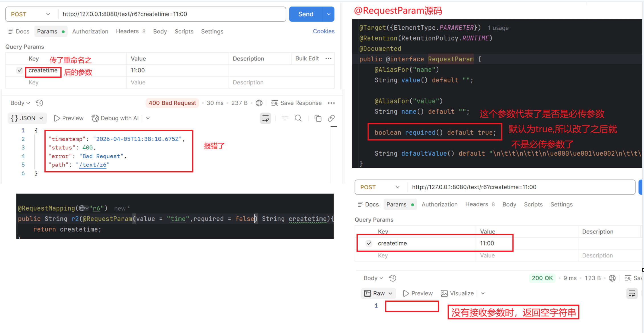
Task: Switch to the Authorization tab at top left
Action: point(90,31)
